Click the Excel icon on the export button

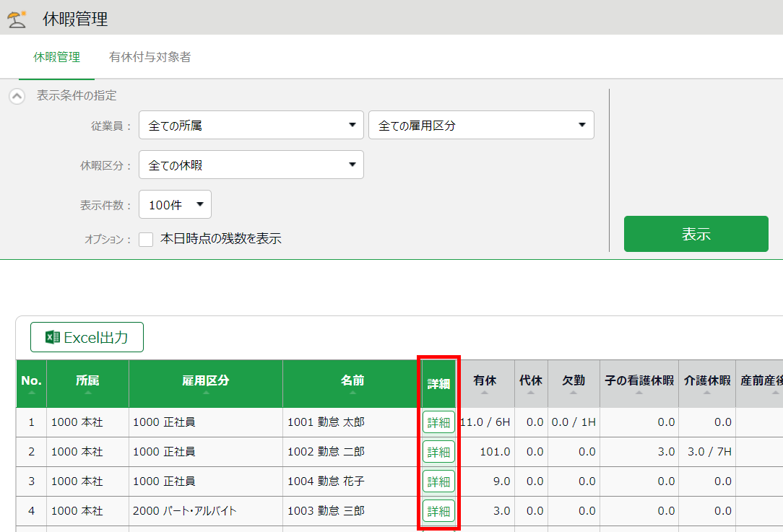point(52,337)
